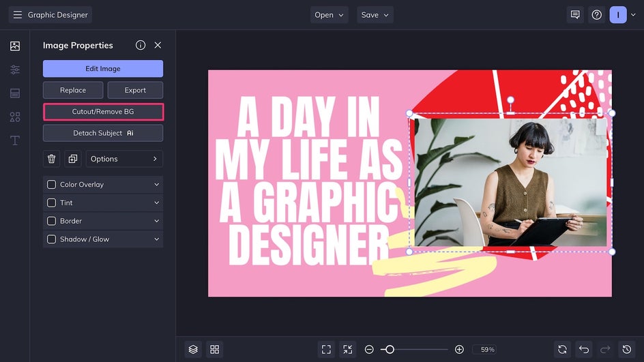Open the Templates sidebar tab

[x=15, y=93]
